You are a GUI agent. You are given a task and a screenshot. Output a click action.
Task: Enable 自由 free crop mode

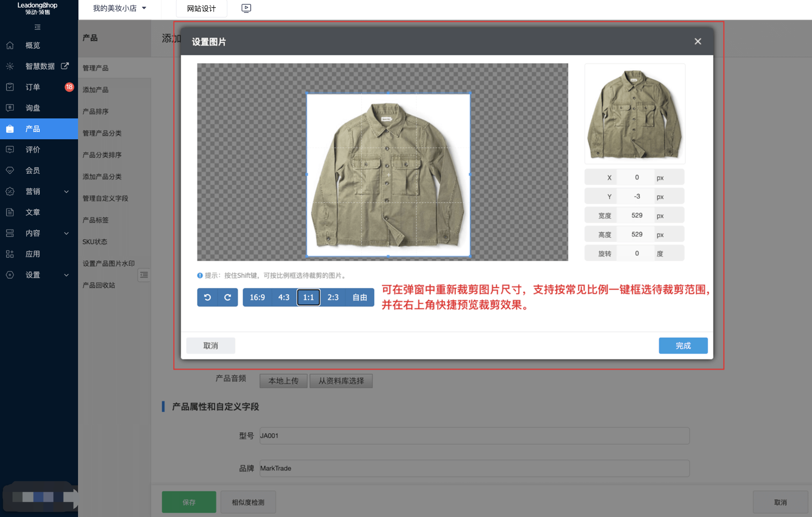point(359,297)
